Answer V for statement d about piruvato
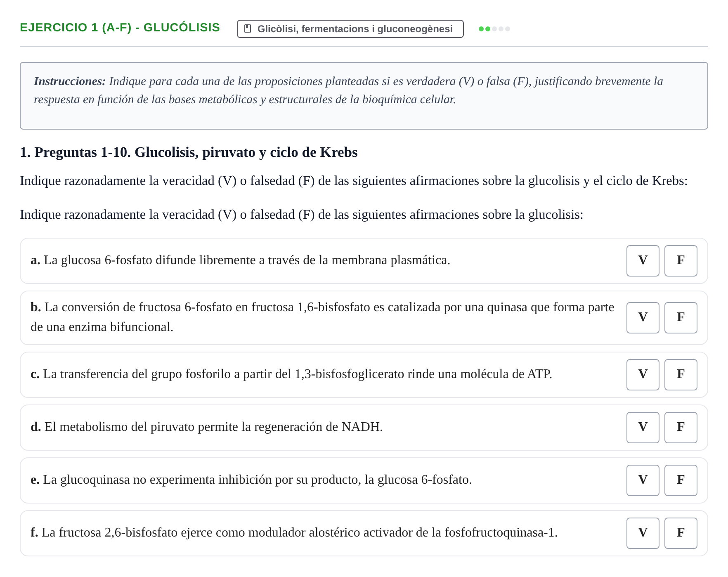 (643, 428)
